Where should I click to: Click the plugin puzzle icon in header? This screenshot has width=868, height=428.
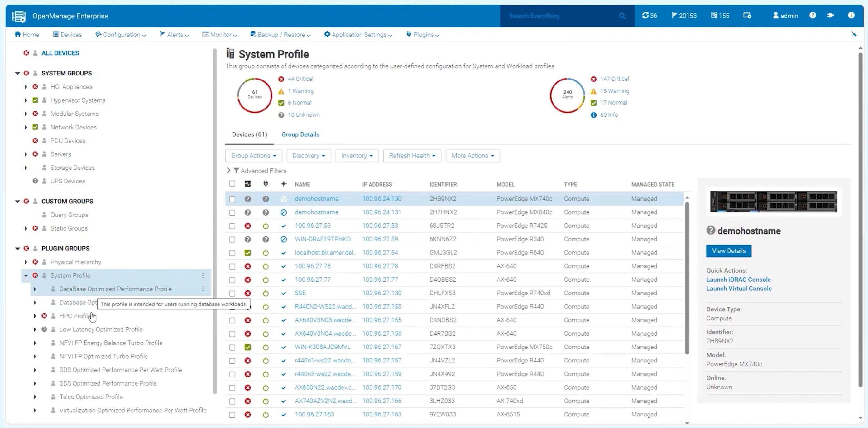(830, 15)
